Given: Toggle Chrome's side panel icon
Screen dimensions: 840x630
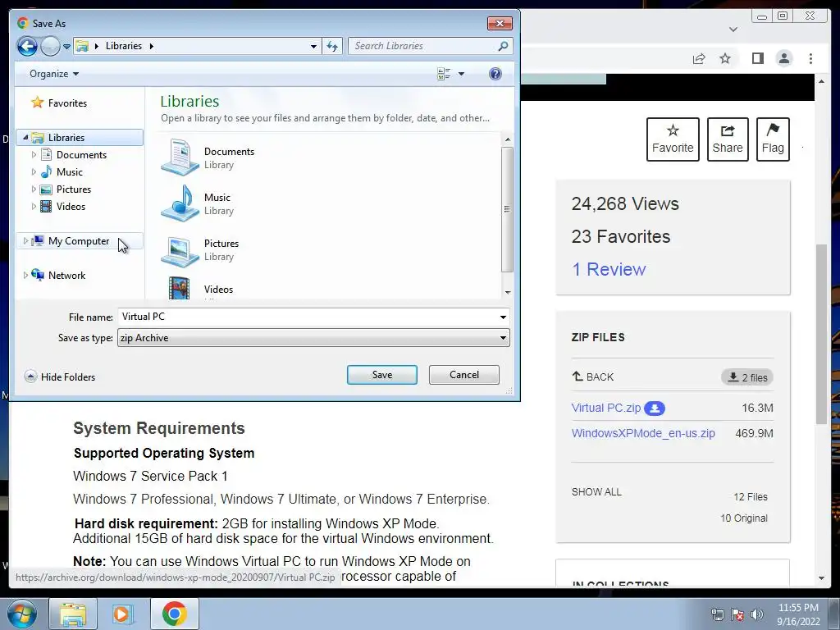Looking at the screenshot, I should tap(757, 58).
